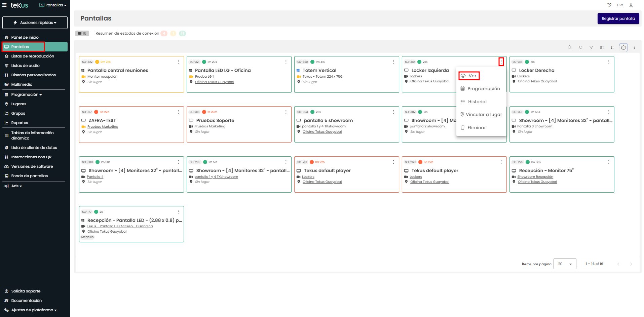Toggle the red connection status badge

pyautogui.click(x=164, y=33)
